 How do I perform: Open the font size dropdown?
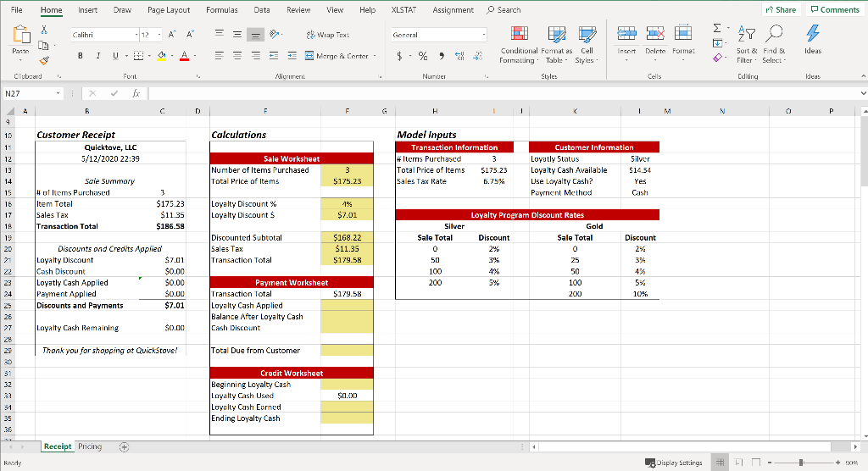[159, 35]
